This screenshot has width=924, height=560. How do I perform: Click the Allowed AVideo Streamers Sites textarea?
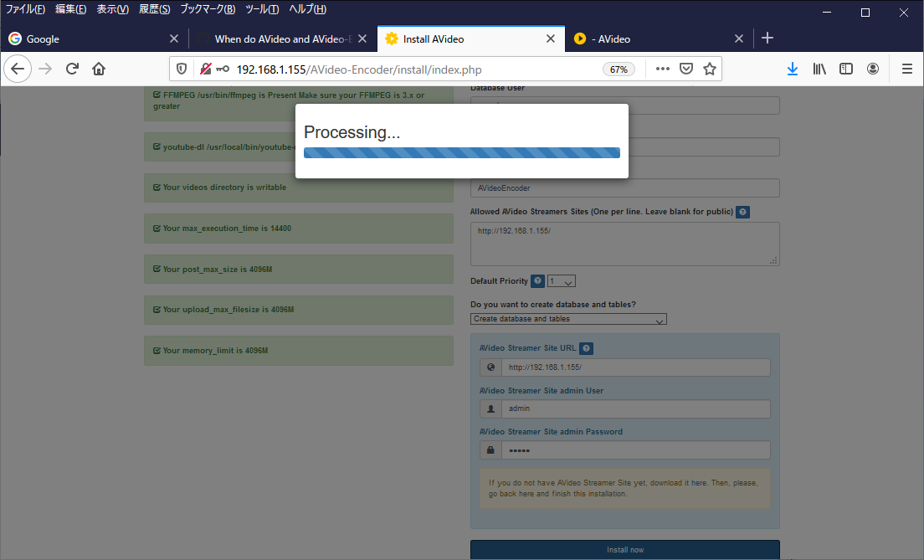624,244
